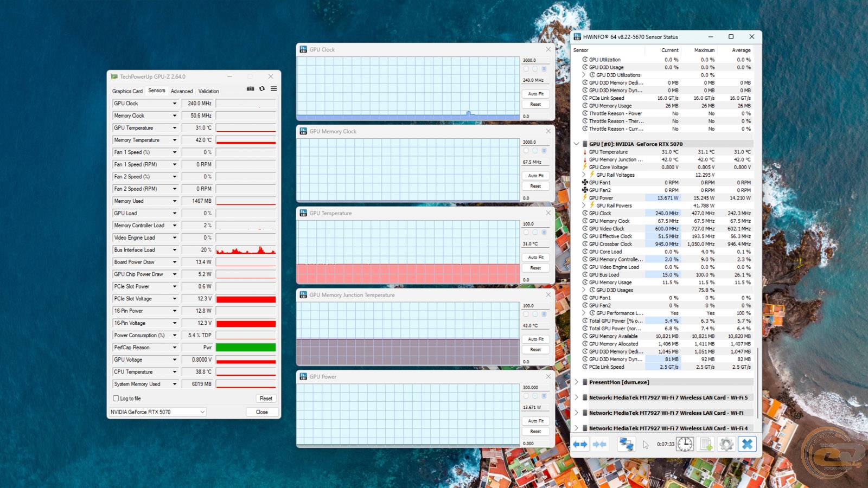Click the 3000.0 max value field in GPU Clock graph
868x488 pixels.
[x=535, y=60]
